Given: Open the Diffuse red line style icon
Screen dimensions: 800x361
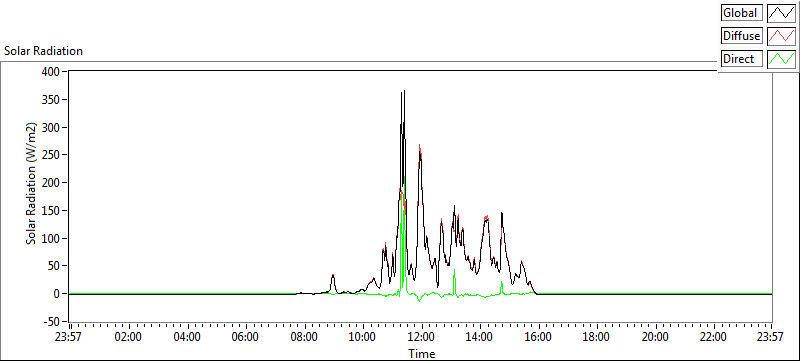Looking at the screenshot, I should pyautogui.click(x=782, y=36).
